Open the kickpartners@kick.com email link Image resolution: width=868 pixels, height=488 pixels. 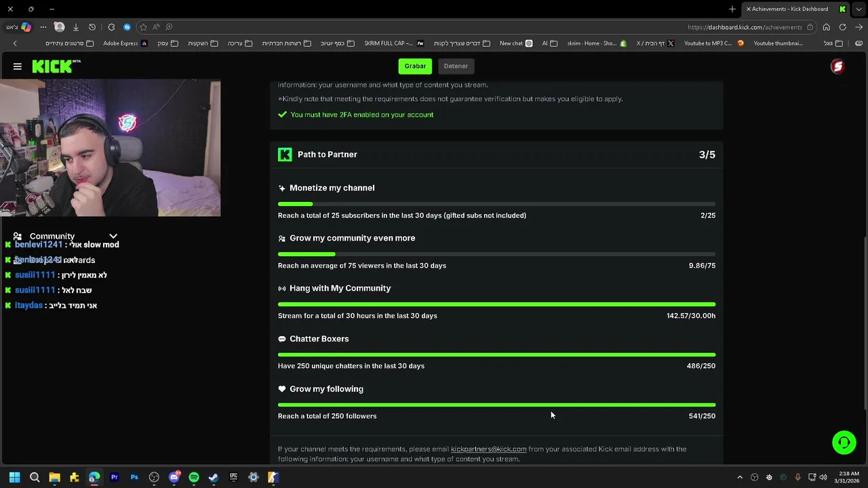click(x=488, y=449)
